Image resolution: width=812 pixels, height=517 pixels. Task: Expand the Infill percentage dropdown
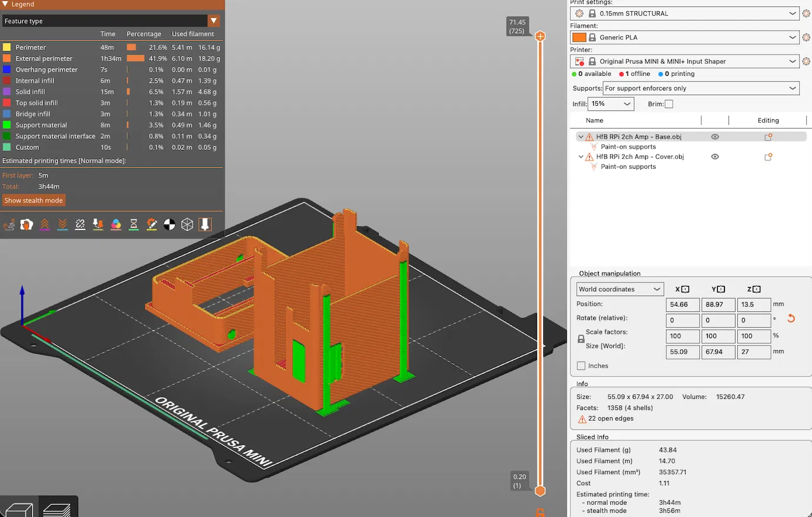pyautogui.click(x=611, y=104)
